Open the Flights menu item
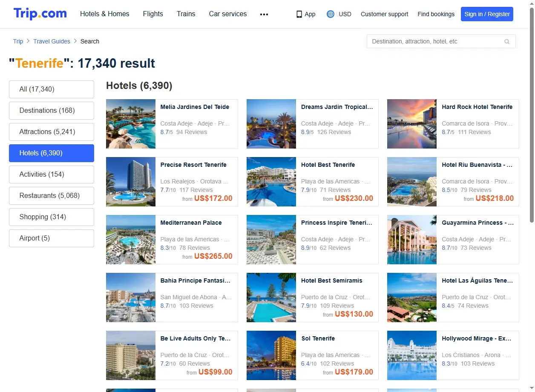Screen dimensions: 535x392 [153, 14]
